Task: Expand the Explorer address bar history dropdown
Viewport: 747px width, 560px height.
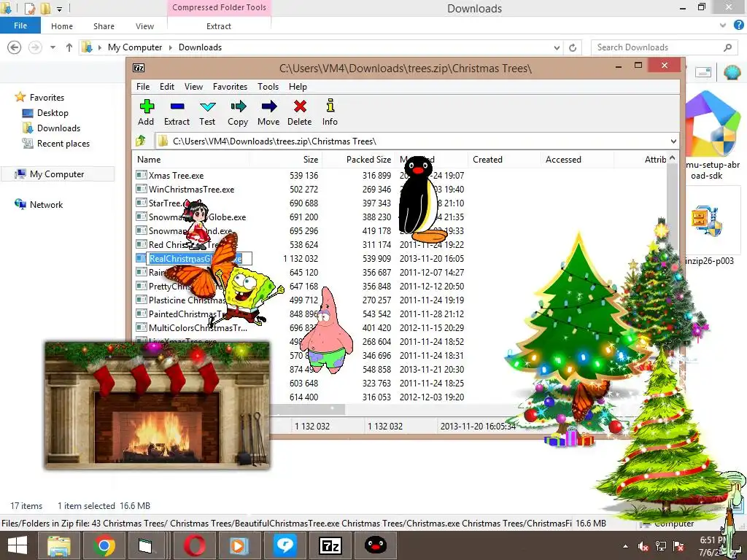Action: [x=557, y=47]
